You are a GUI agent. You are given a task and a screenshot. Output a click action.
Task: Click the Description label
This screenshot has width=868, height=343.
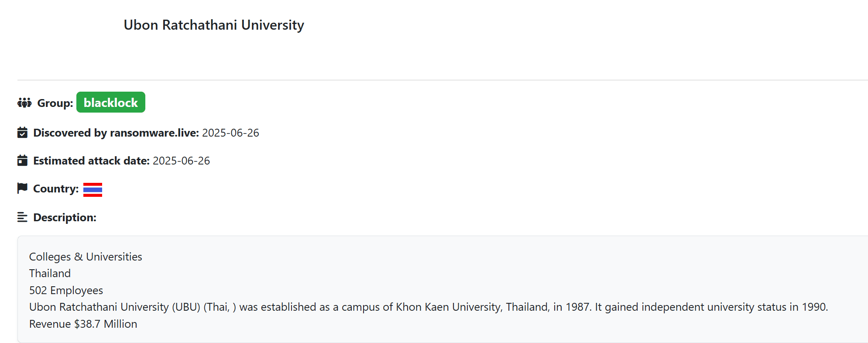65,217
